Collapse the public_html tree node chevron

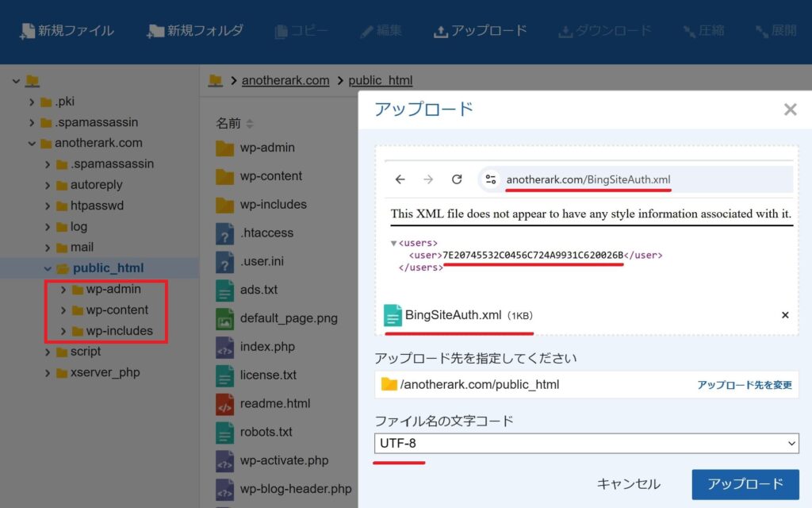pos(47,268)
